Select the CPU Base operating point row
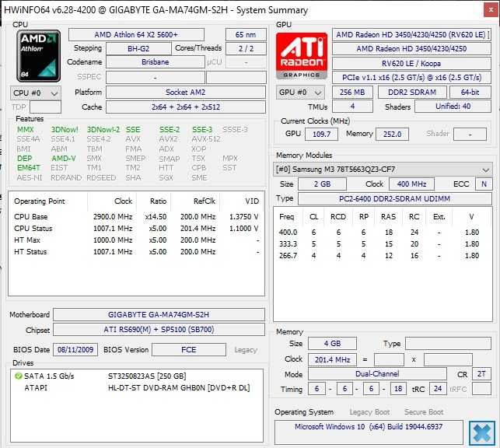500x448 pixels. (x=137, y=217)
